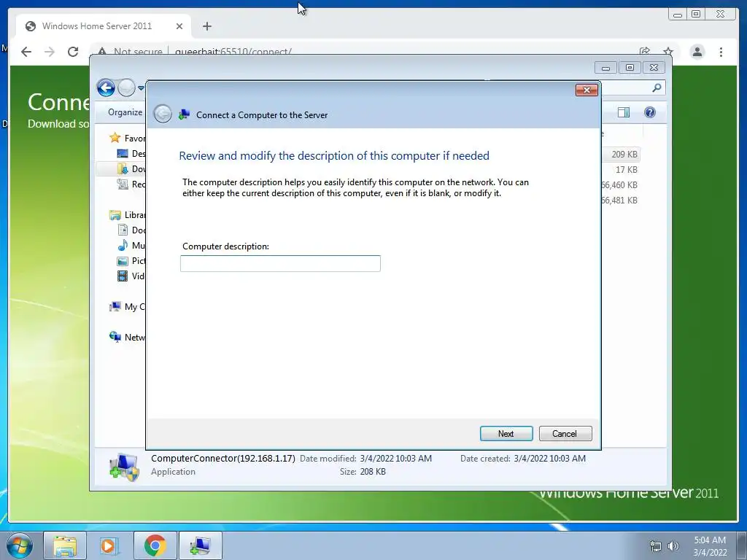Cancel the Connect a Computer wizard

click(565, 433)
